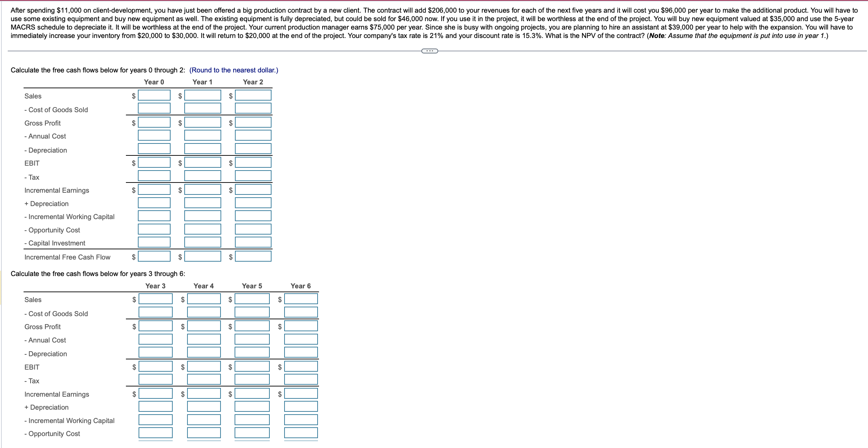Select Year 1 Annual Cost input field
This screenshot has width=868, height=448.
pyautogui.click(x=203, y=135)
